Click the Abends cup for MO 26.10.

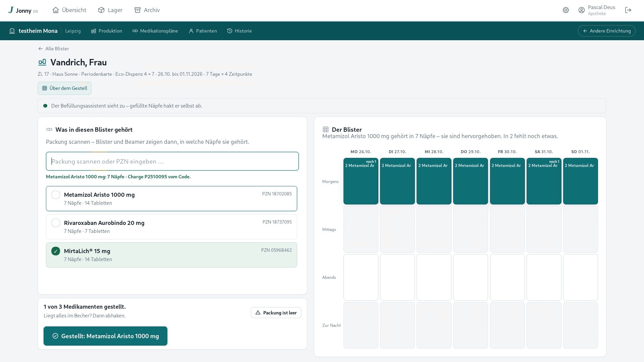tap(361, 277)
